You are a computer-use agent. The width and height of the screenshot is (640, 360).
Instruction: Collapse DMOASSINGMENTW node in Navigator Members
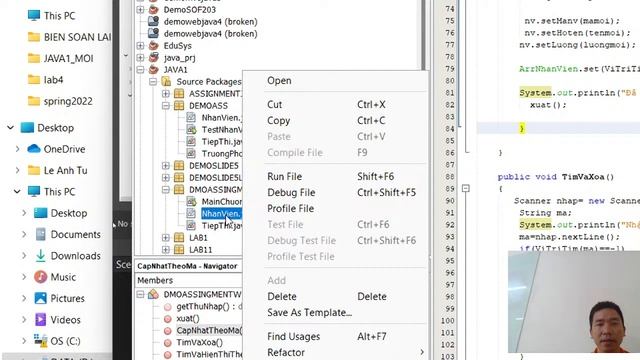140,294
